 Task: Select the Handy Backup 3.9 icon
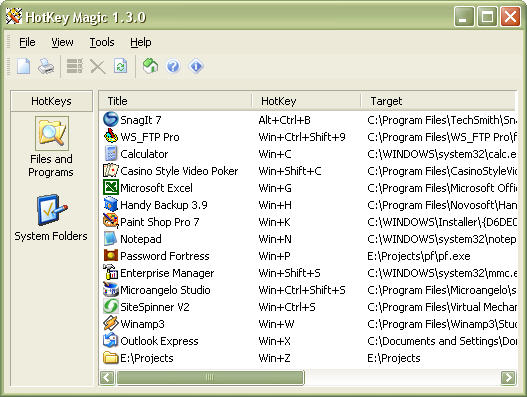pos(111,205)
